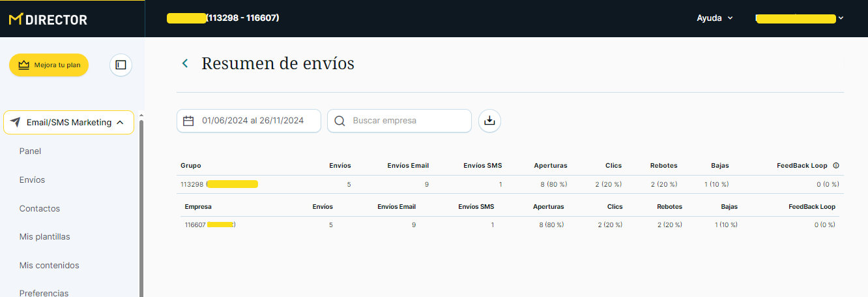Click the paper plane Email/SMS icon
The image size is (868, 297).
[16, 123]
